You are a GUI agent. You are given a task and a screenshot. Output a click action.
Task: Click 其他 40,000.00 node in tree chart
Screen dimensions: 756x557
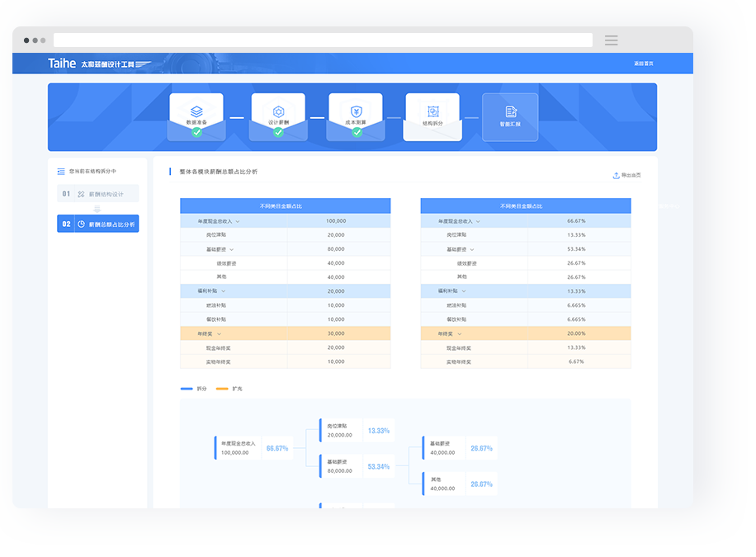click(460, 484)
